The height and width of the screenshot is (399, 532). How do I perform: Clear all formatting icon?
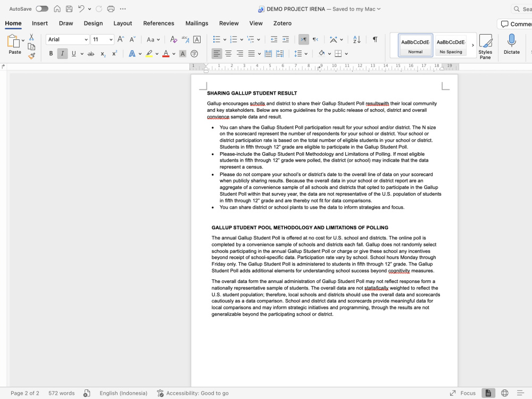173,39
